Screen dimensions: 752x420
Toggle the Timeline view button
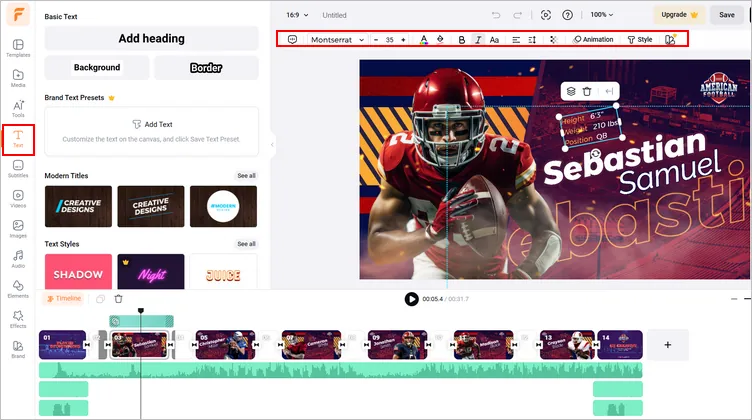point(64,298)
